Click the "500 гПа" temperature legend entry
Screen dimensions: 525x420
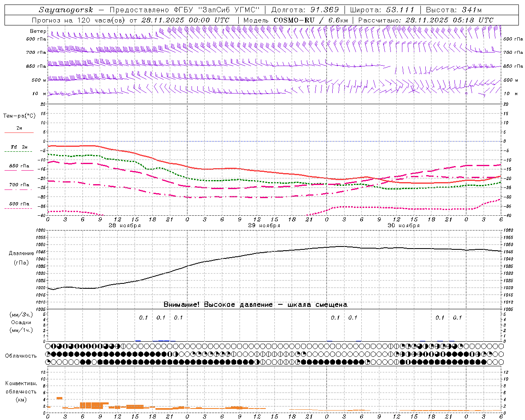pyautogui.click(x=19, y=204)
